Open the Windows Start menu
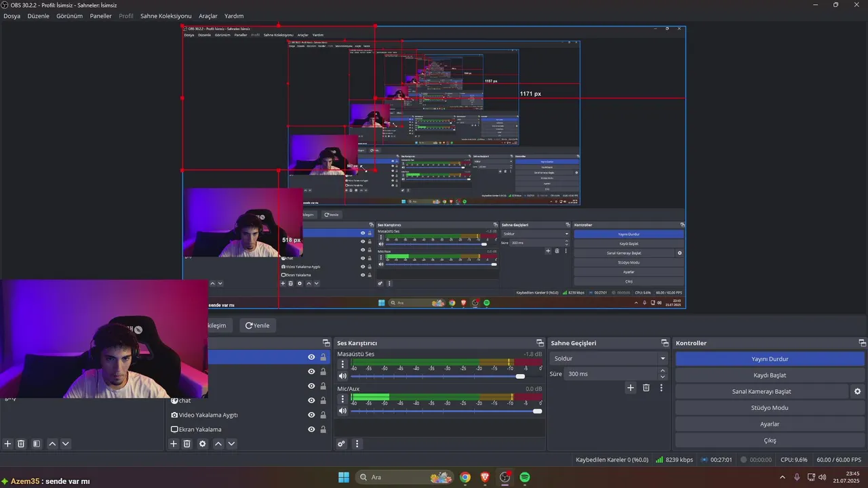This screenshot has height=488, width=868. click(x=344, y=477)
